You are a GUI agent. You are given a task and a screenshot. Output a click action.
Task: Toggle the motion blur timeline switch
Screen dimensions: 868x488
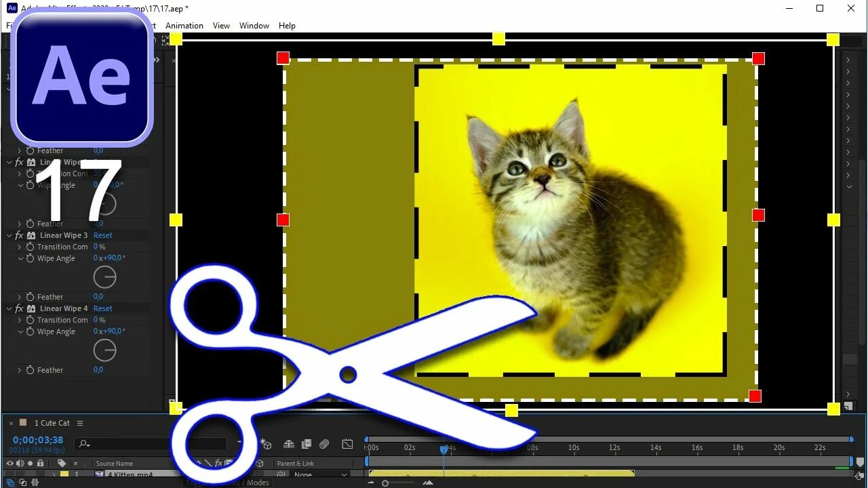coord(324,444)
